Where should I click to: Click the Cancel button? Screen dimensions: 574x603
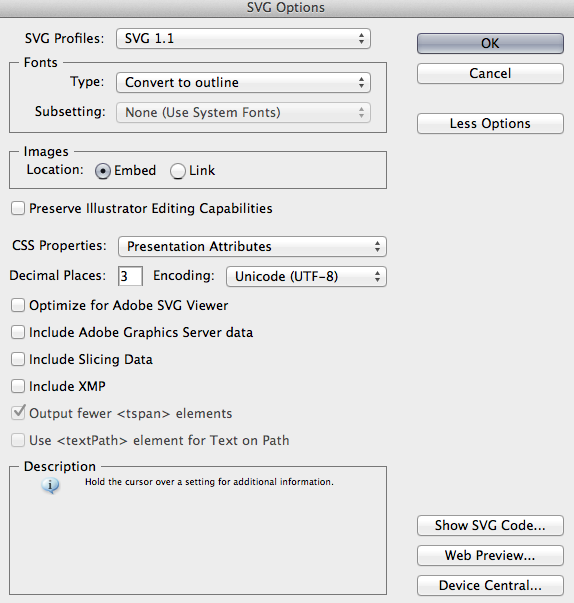click(490, 73)
